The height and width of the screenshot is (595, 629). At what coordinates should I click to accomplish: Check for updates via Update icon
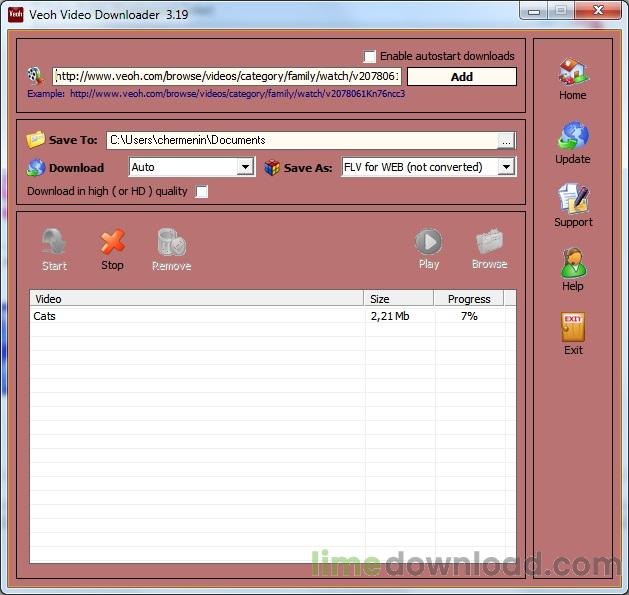coord(573,136)
